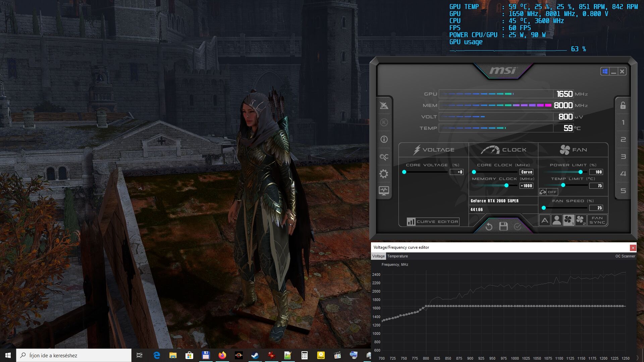The height and width of the screenshot is (362, 644).
Task: Click OC Scanner in curve editor
Action: pyautogui.click(x=625, y=256)
